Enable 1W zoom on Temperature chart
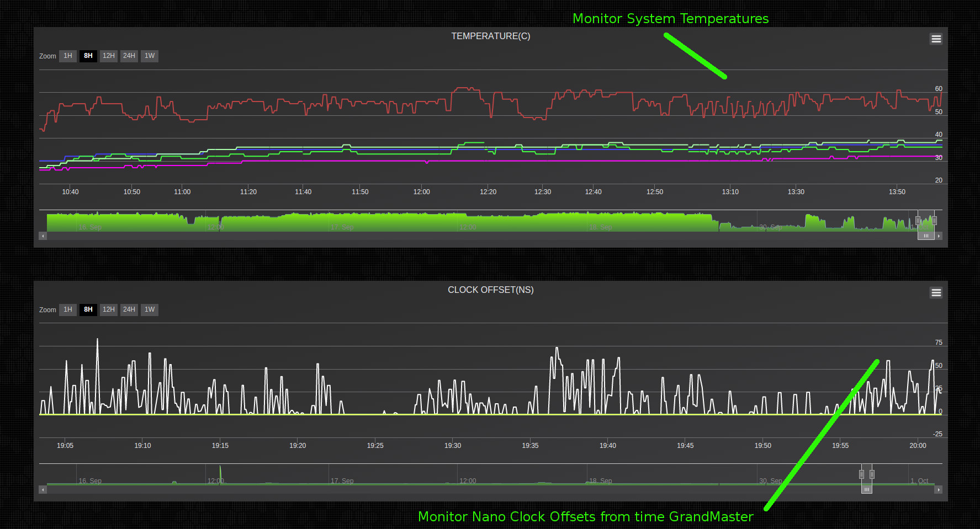Image resolution: width=980 pixels, height=529 pixels. (x=149, y=56)
